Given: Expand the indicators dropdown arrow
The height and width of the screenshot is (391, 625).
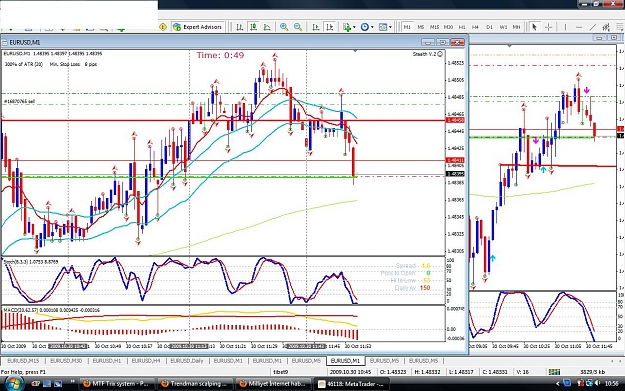Looking at the screenshot, I should pyautogui.click(x=354, y=27).
